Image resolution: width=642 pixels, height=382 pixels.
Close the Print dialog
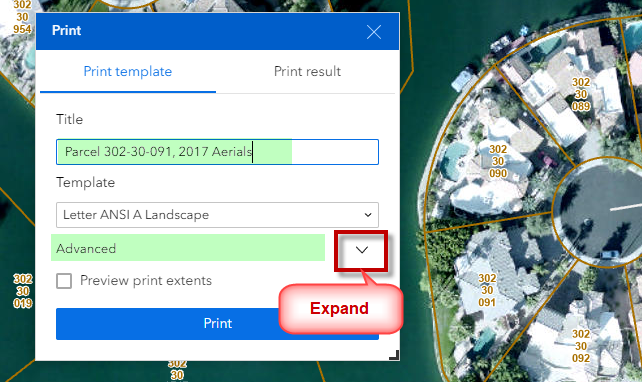click(x=374, y=32)
